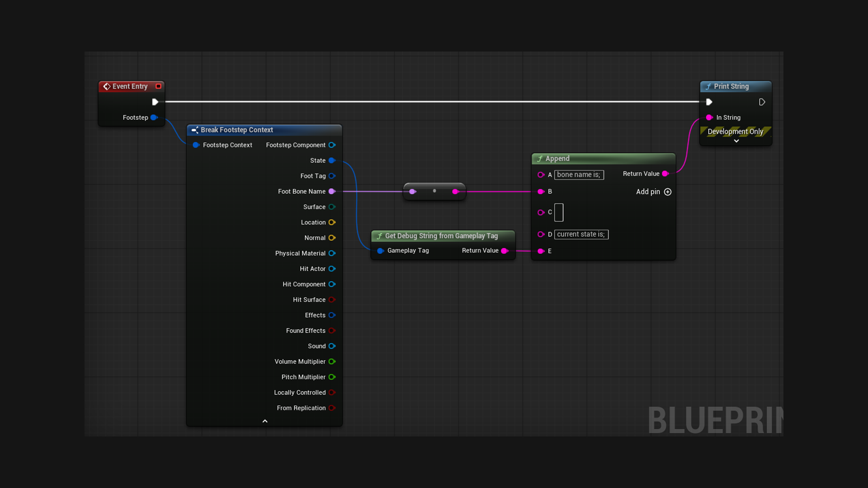Click the 'bone name is;' text field
The image size is (868, 488).
[579, 175]
